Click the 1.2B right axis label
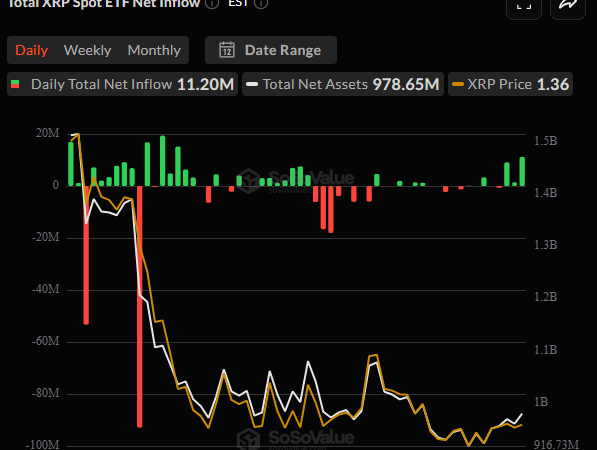 pyautogui.click(x=546, y=297)
